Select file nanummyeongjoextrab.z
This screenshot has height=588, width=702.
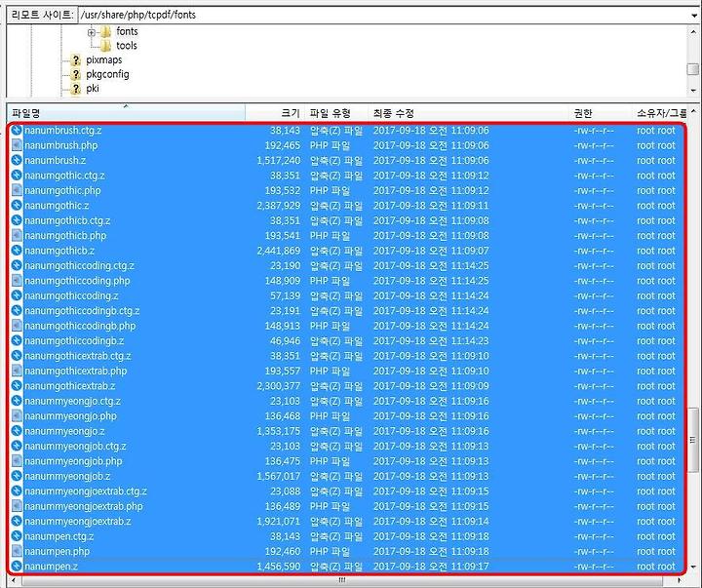(78, 522)
